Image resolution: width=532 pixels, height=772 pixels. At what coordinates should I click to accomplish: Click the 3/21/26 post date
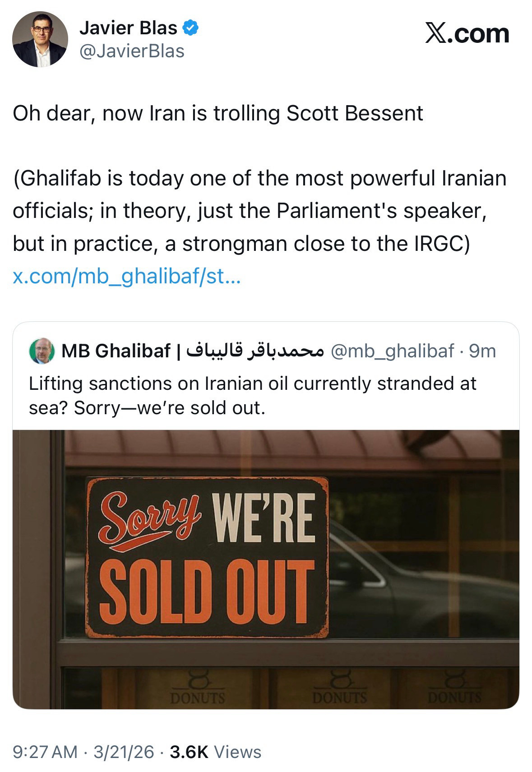click(124, 752)
